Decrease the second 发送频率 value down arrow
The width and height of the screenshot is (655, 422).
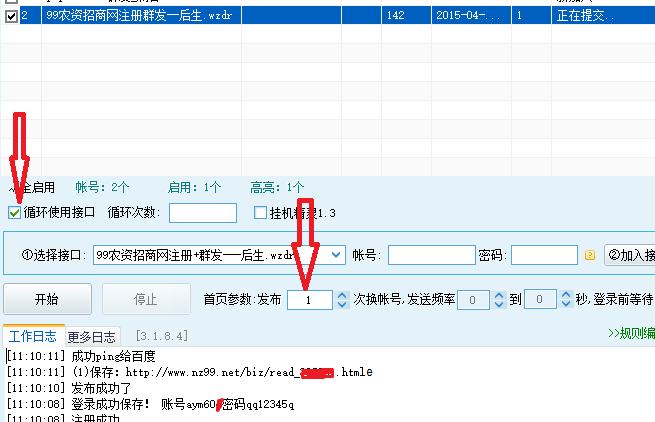566,304
